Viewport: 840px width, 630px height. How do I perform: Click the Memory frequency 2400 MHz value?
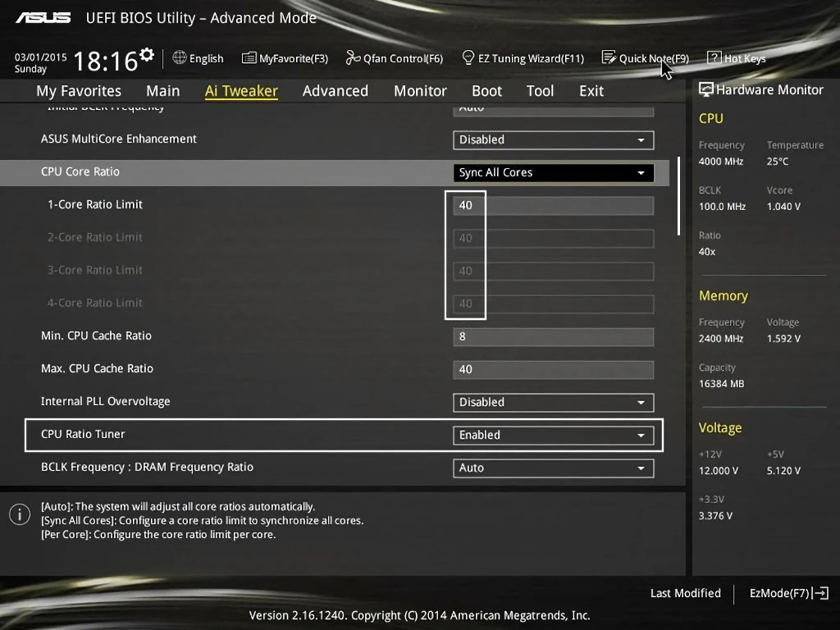[721, 339]
